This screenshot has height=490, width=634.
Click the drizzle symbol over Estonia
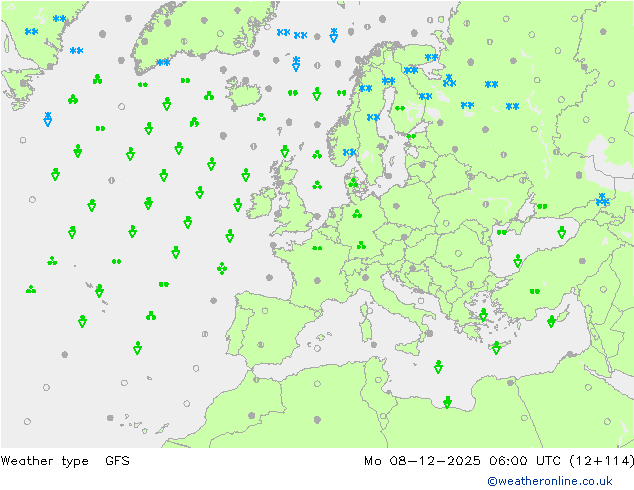411,136
